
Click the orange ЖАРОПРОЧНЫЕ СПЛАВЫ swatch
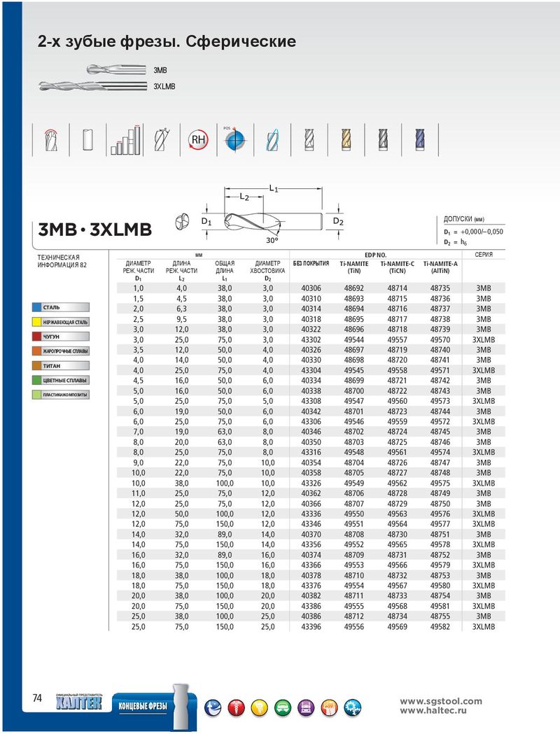coord(38,351)
